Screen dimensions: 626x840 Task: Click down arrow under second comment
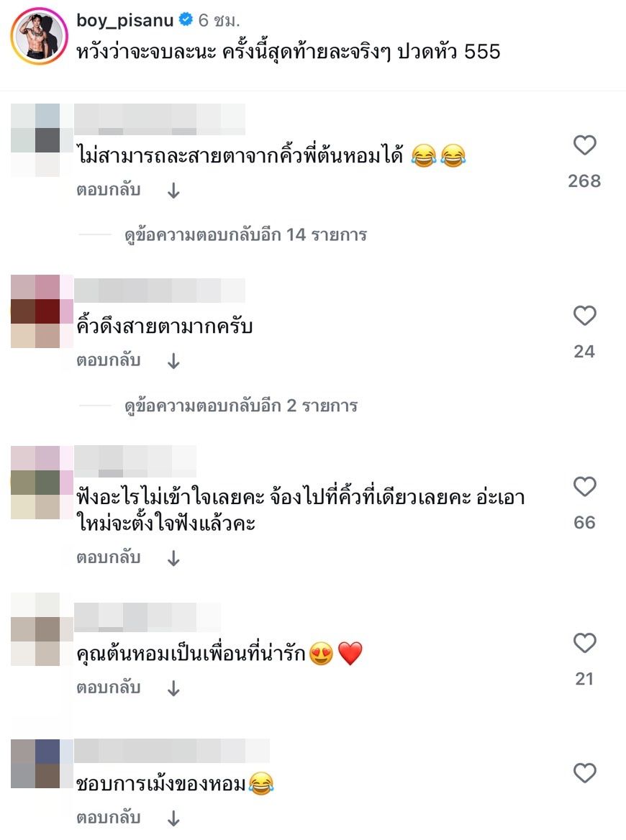tap(173, 361)
